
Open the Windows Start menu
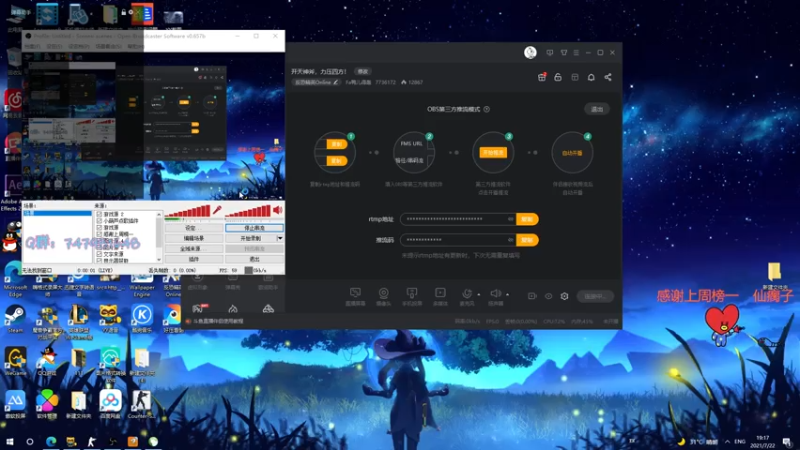(9, 441)
